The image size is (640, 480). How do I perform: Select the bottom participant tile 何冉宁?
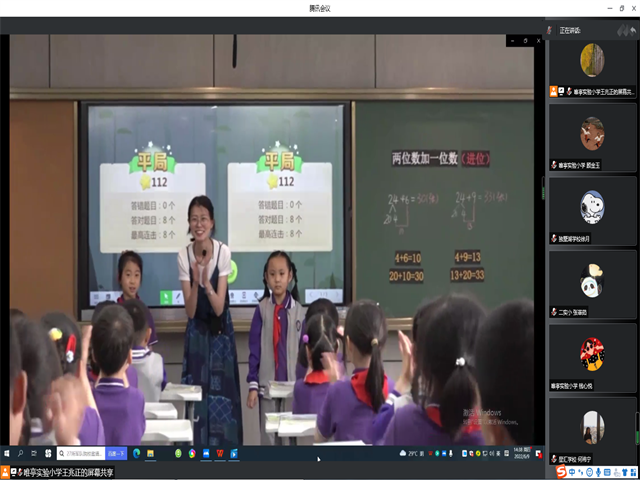[592, 431]
